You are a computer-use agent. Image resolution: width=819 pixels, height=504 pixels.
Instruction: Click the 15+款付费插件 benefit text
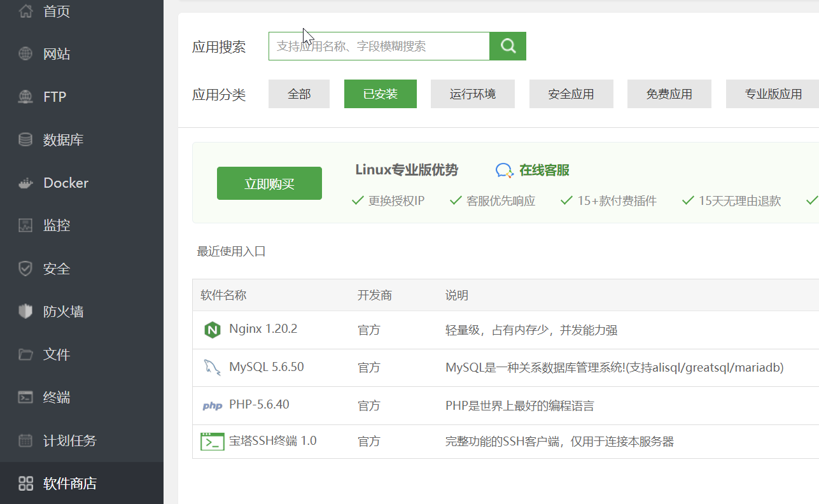[617, 201]
